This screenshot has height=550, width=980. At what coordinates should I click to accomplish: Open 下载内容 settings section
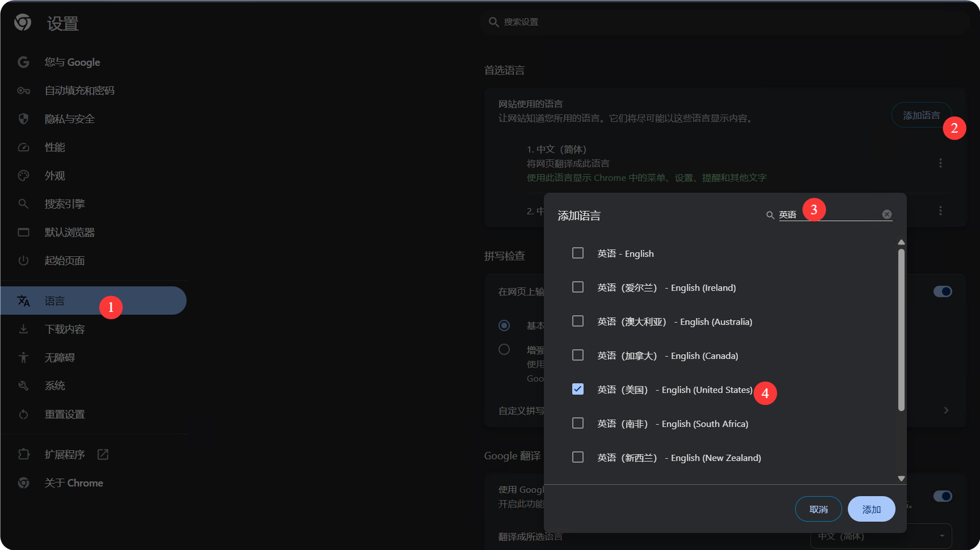[x=94, y=329]
